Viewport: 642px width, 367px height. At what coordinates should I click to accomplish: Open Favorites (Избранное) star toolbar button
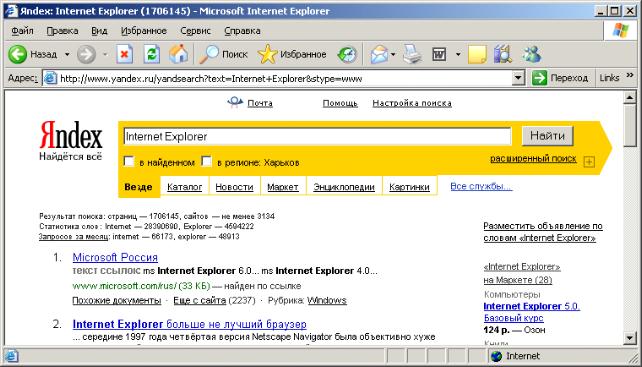point(292,54)
